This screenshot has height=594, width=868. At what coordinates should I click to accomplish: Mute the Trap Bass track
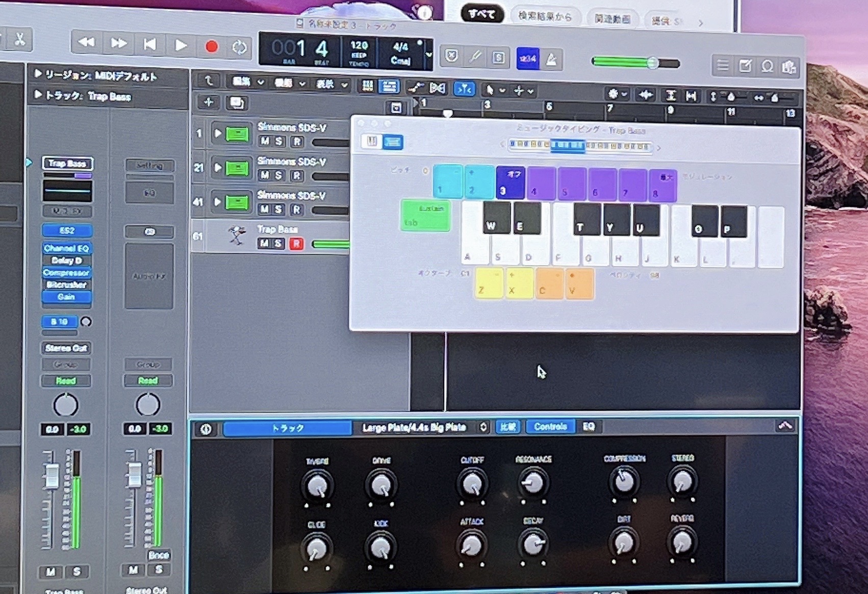point(264,244)
